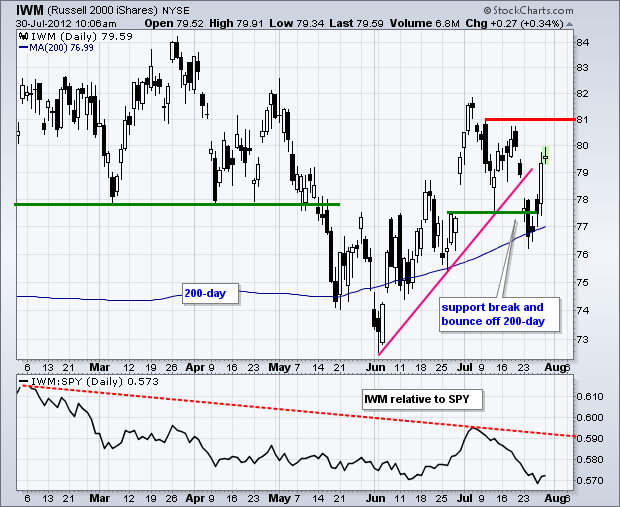This screenshot has width=620, height=507.
Task: Click the pink rising trendline from June
Action: coord(456,261)
